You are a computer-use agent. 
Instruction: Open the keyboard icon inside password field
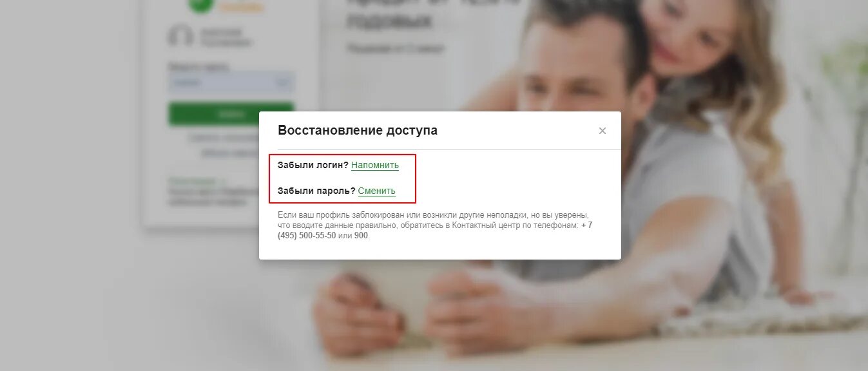tap(282, 82)
